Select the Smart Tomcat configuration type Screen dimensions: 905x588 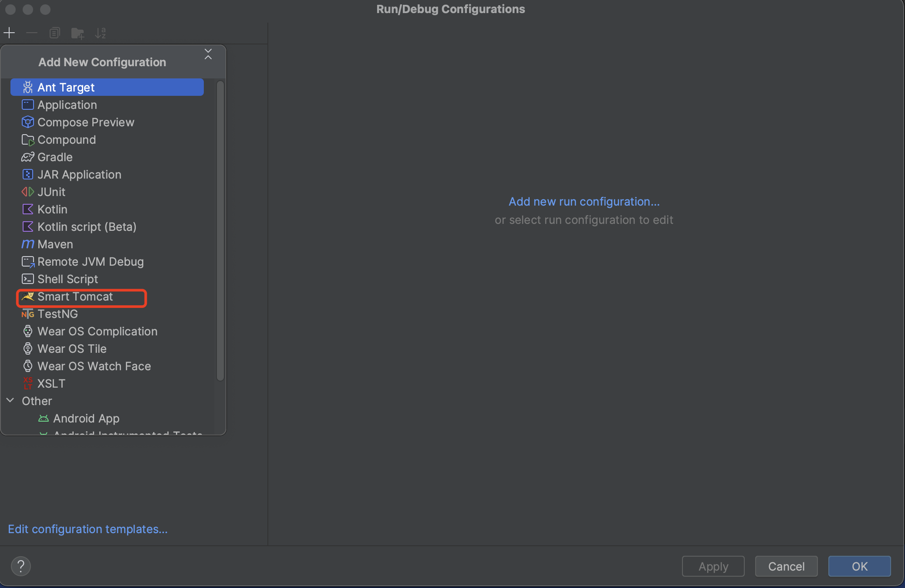pyautogui.click(x=75, y=297)
